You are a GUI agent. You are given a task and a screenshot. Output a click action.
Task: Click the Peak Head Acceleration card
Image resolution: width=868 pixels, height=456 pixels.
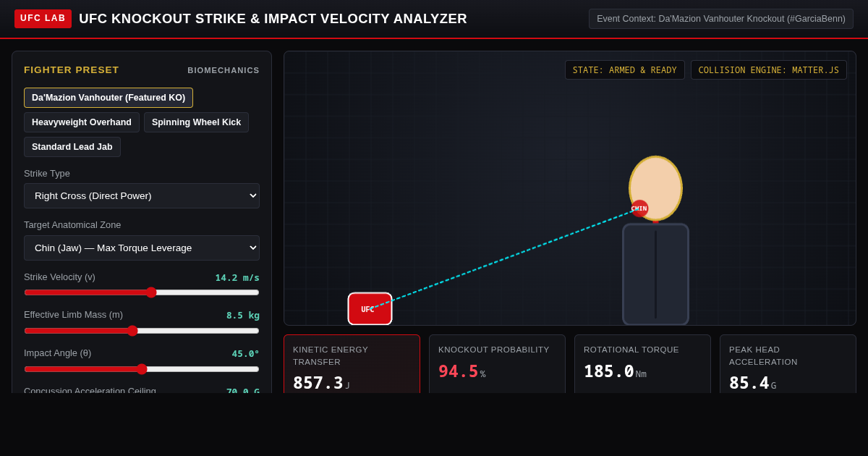pyautogui.click(x=788, y=364)
